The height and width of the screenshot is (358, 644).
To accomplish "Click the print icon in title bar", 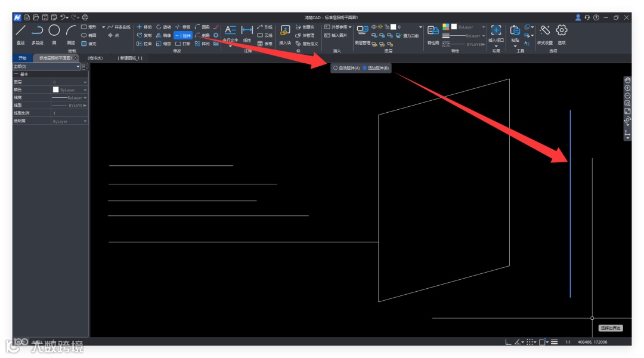I will (x=85, y=17).
